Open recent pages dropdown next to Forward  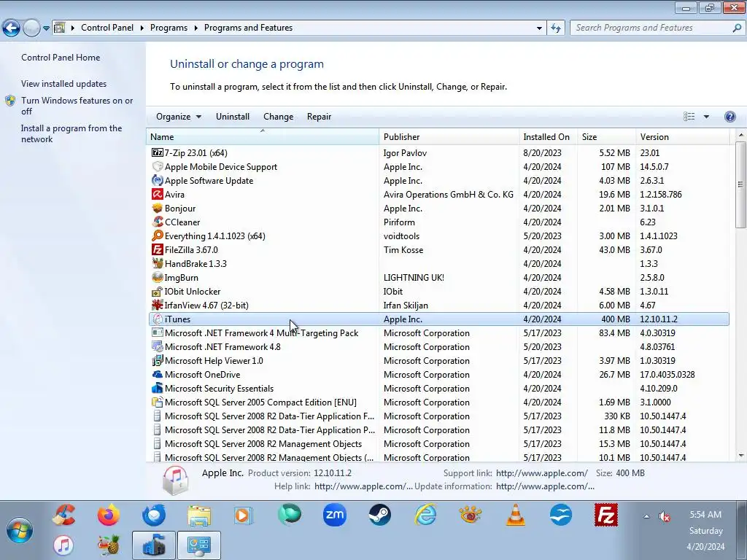click(46, 28)
